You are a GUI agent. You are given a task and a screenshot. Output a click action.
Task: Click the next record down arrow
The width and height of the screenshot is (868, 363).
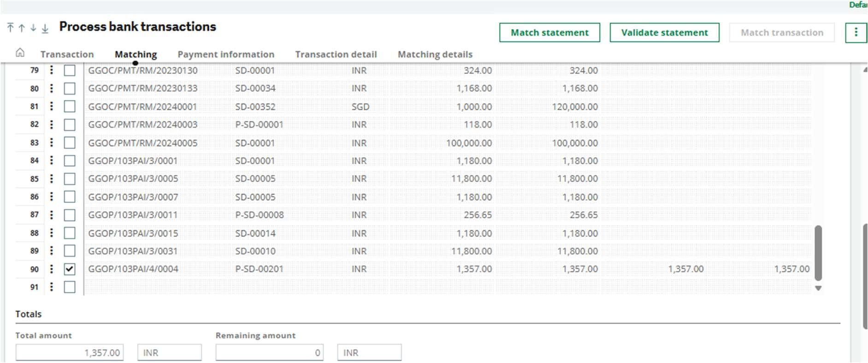pos(33,28)
